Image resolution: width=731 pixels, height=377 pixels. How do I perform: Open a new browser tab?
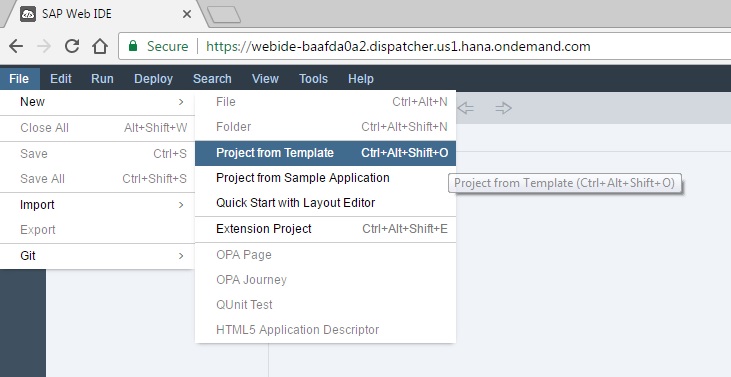click(224, 14)
